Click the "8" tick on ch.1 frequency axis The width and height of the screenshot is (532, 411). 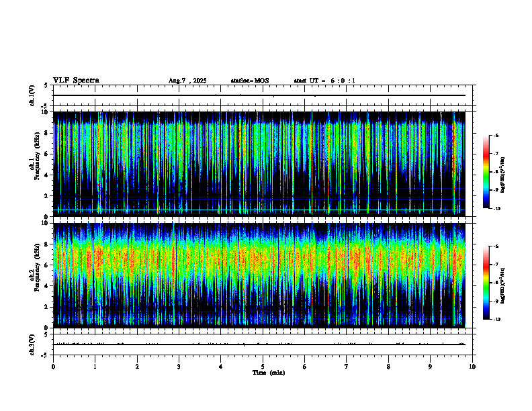pyautogui.click(x=47, y=133)
